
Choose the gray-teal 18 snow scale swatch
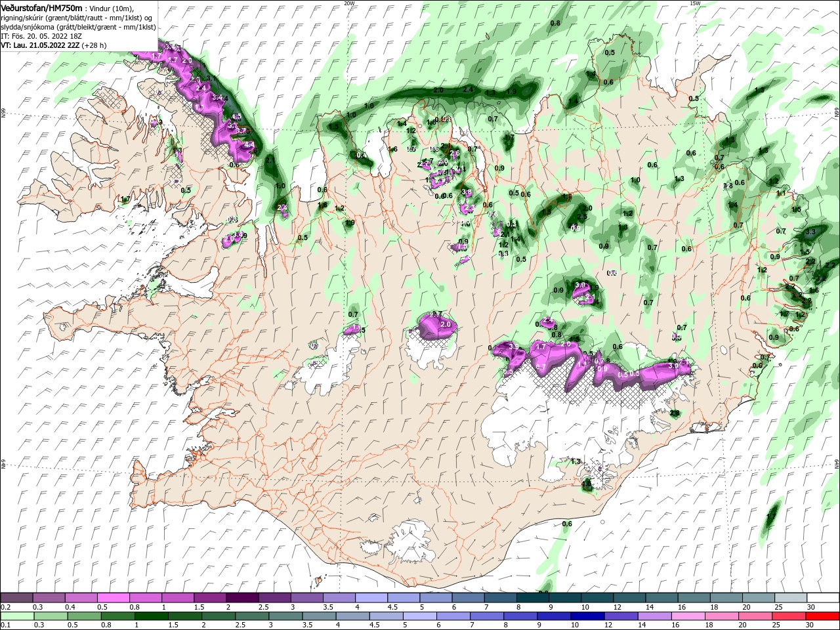[726, 598]
